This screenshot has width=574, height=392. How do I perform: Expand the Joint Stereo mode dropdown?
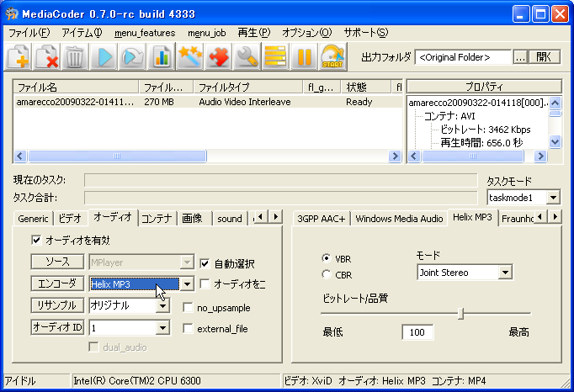(505, 273)
